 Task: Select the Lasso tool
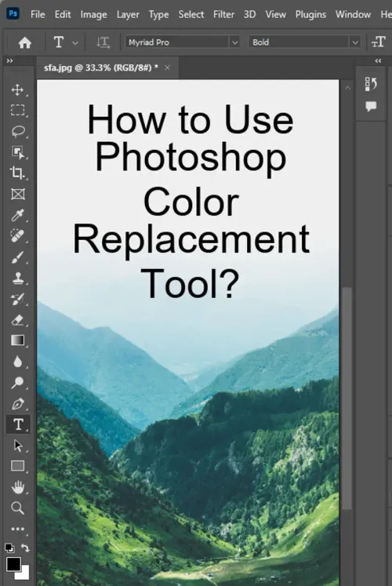click(17, 132)
